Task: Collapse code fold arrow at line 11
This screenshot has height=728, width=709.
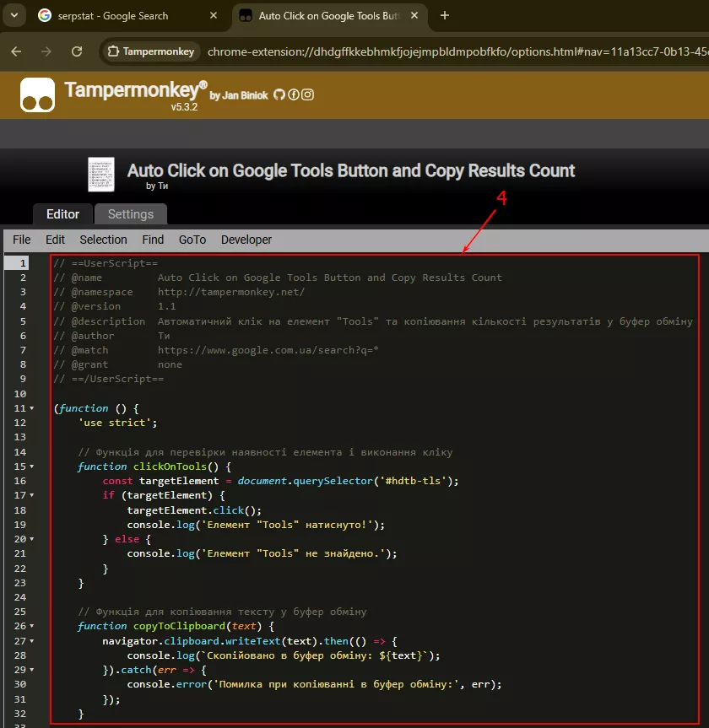Action: (31, 408)
